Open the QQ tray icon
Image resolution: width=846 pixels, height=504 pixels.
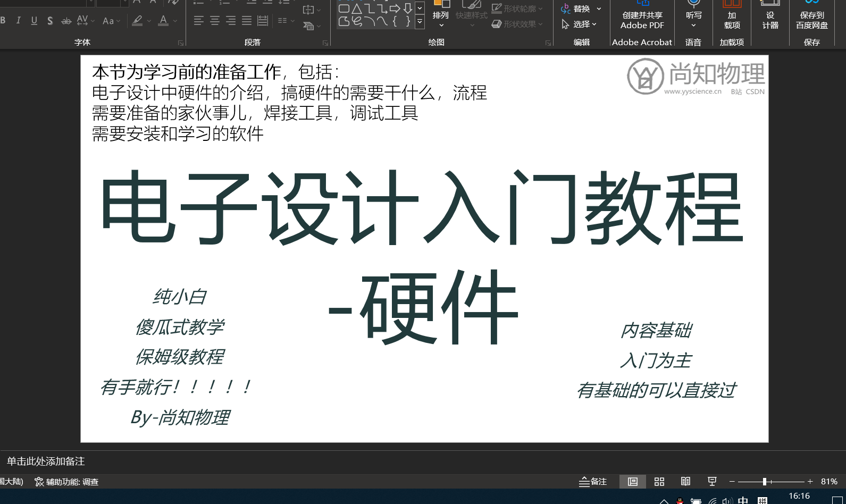coord(680,501)
